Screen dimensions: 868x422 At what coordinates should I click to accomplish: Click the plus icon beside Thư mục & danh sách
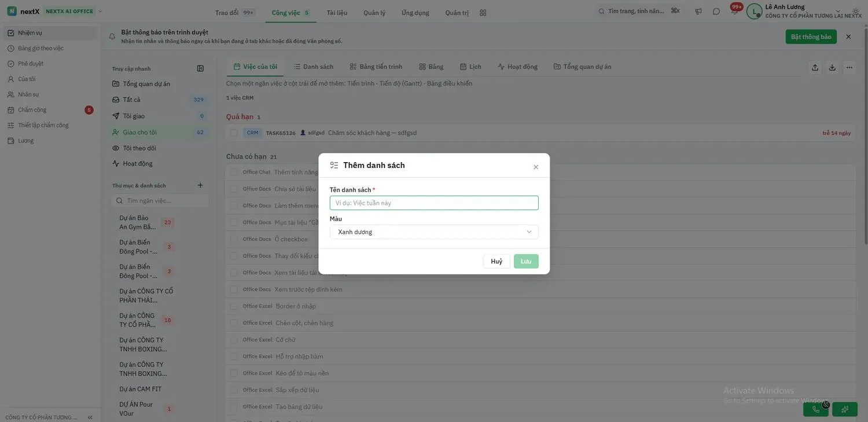click(200, 185)
